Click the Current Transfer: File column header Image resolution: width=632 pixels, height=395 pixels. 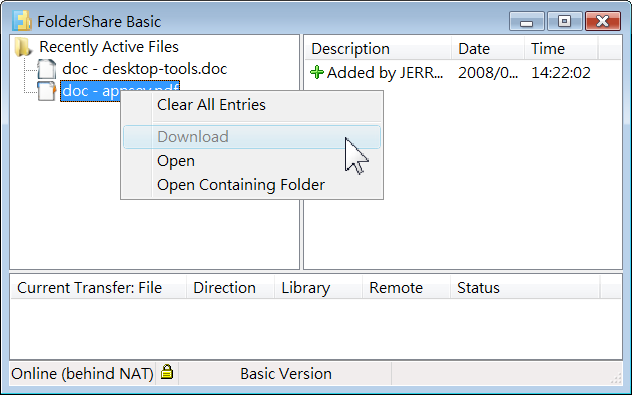[98, 288]
